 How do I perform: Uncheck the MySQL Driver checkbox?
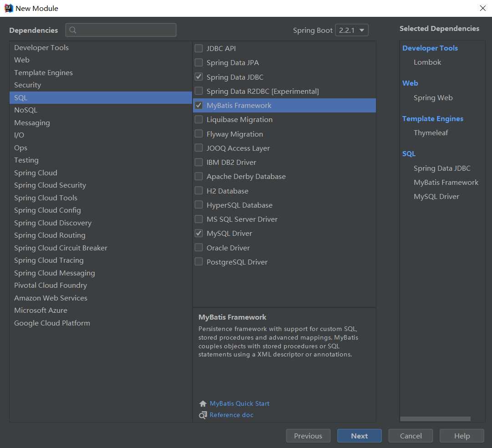(199, 233)
